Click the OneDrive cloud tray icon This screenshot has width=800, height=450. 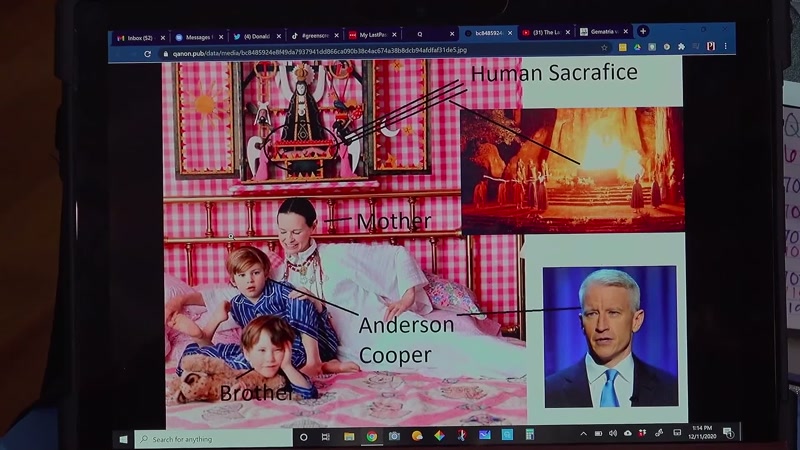pos(628,433)
